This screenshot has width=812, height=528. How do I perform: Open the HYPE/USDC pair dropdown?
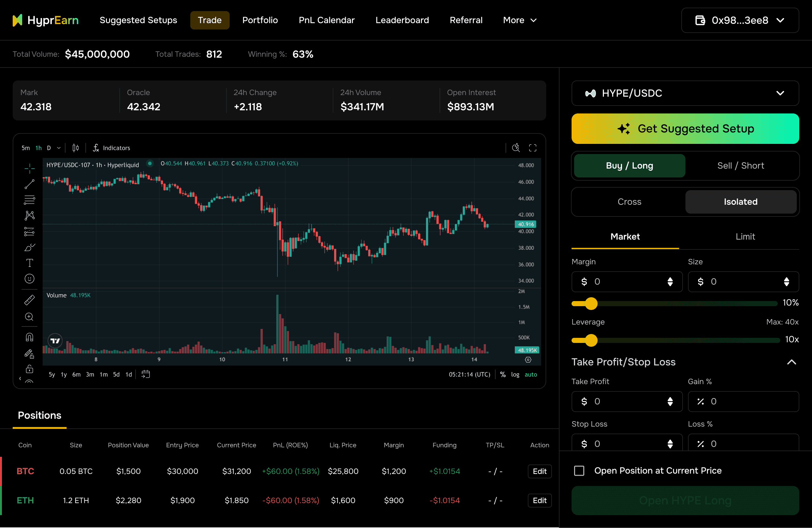685,93
